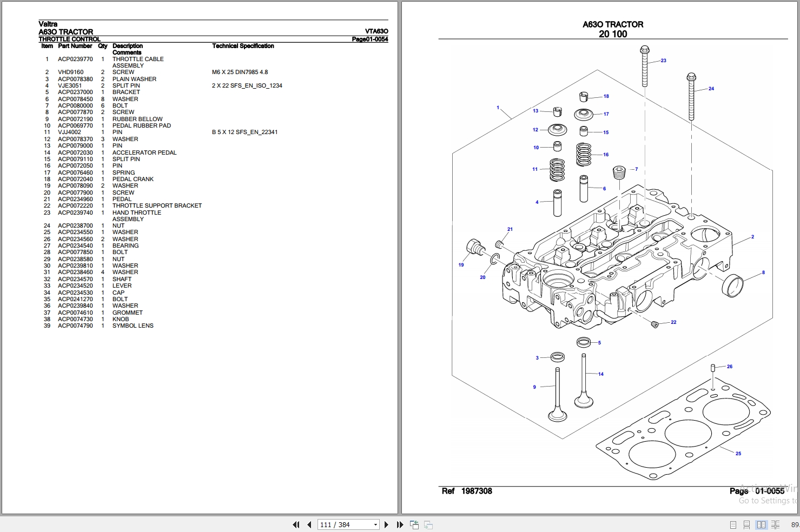Viewport: 800px width, 532px height.
Task: Click LEVER description
Action: pyautogui.click(x=122, y=285)
